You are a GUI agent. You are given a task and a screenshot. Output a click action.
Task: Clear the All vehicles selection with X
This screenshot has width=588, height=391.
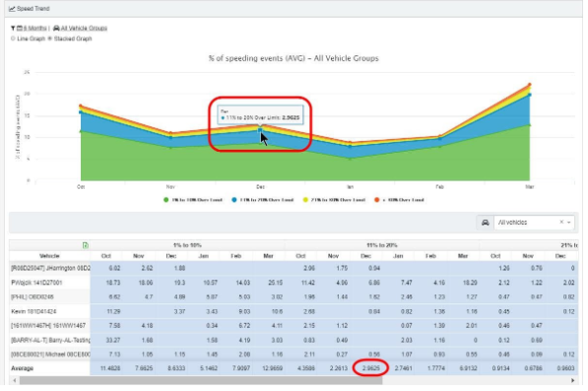[x=561, y=222]
